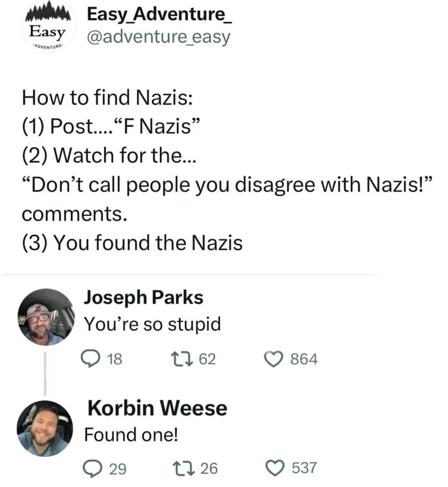Click the 864 likes count
Viewport: 448px width, 487px height.
tap(304, 359)
